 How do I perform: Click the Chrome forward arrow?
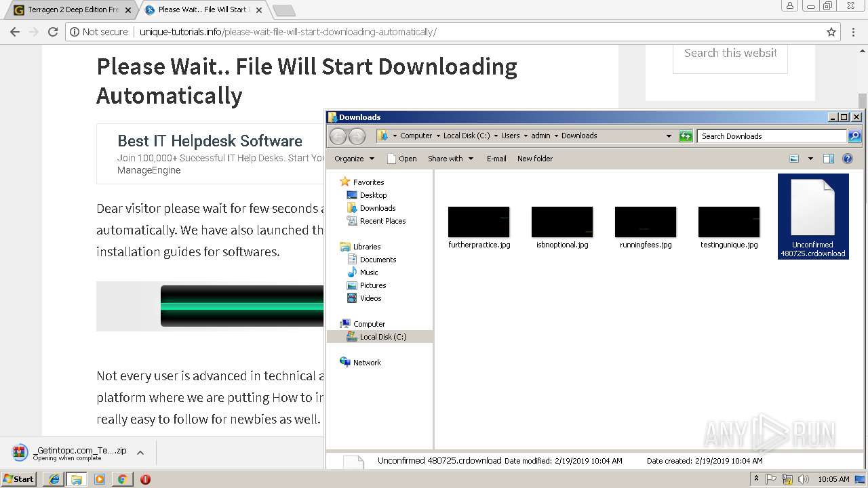pyautogui.click(x=33, y=32)
